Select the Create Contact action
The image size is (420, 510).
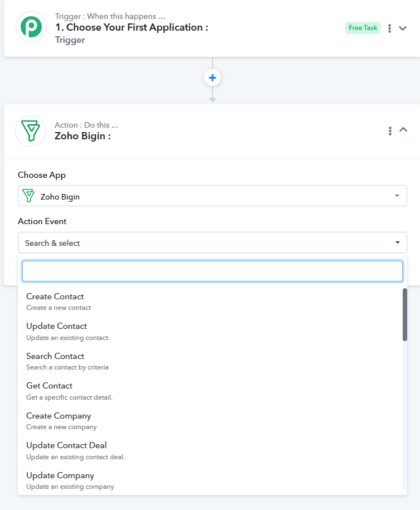(210, 302)
